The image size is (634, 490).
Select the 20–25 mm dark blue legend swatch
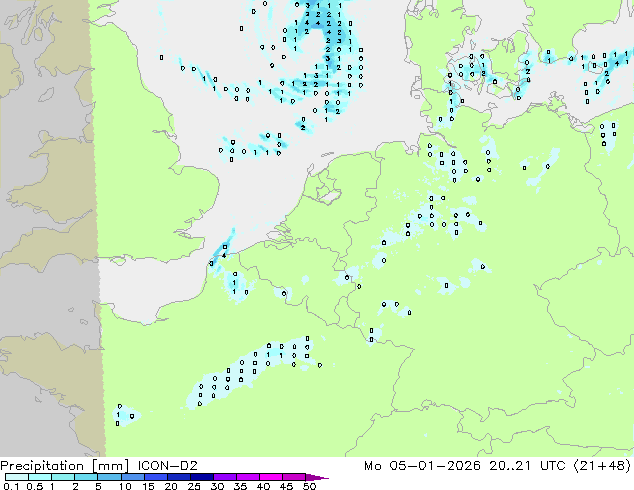tap(178, 477)
